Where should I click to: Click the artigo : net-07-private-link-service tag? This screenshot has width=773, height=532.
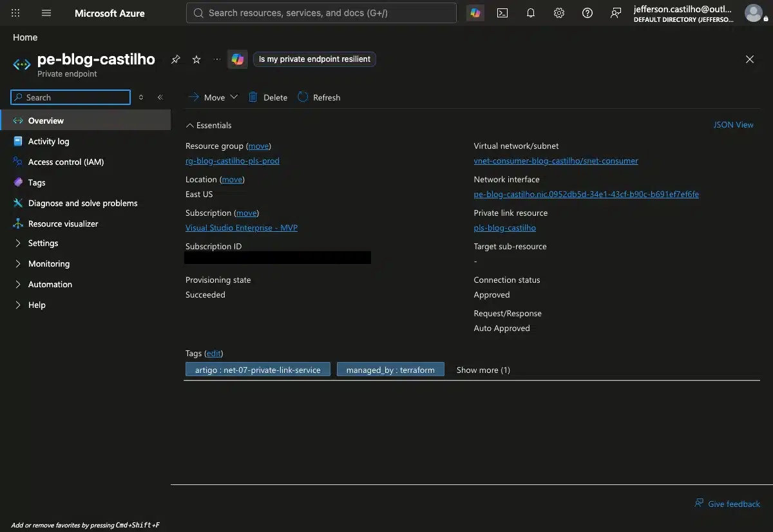tap(258, 370)
